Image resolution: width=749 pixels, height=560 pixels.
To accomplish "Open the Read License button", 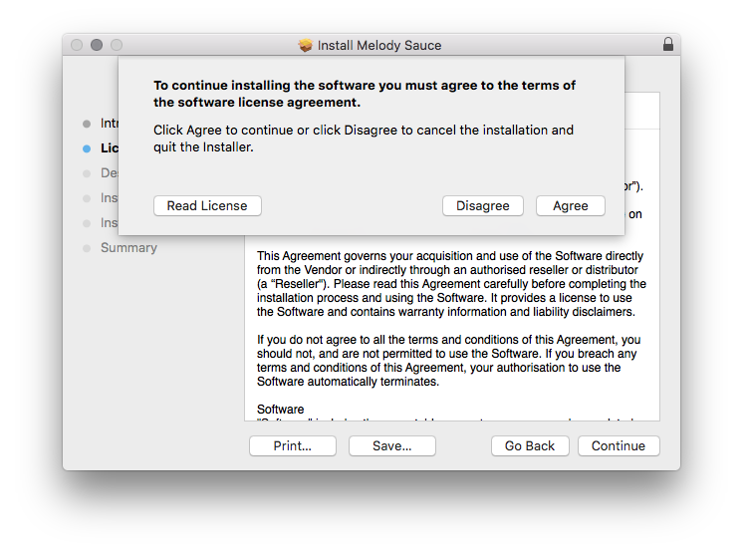I will point(207,206).
